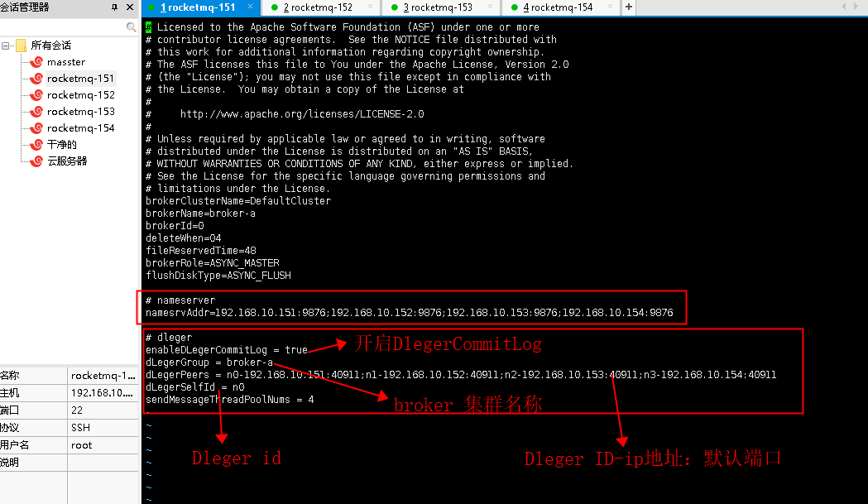Click the snail icon beside 云服务器 session
The image size is (868, 504).
pyautogui.click(x=37, y=160)
